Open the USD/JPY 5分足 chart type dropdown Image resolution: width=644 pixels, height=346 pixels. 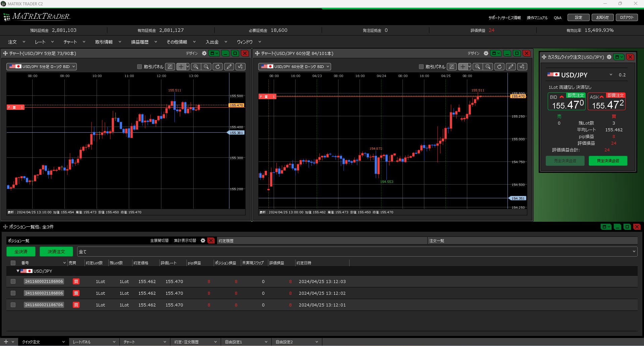[42, 67]
